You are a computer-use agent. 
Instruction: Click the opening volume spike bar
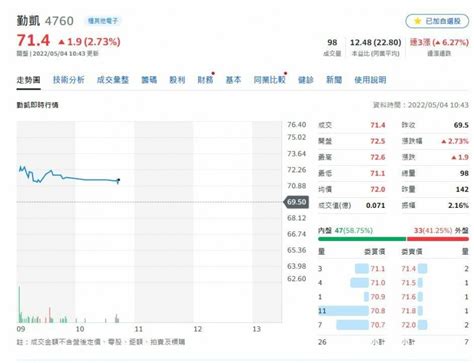pyautogui.click(x=19, y=304)
